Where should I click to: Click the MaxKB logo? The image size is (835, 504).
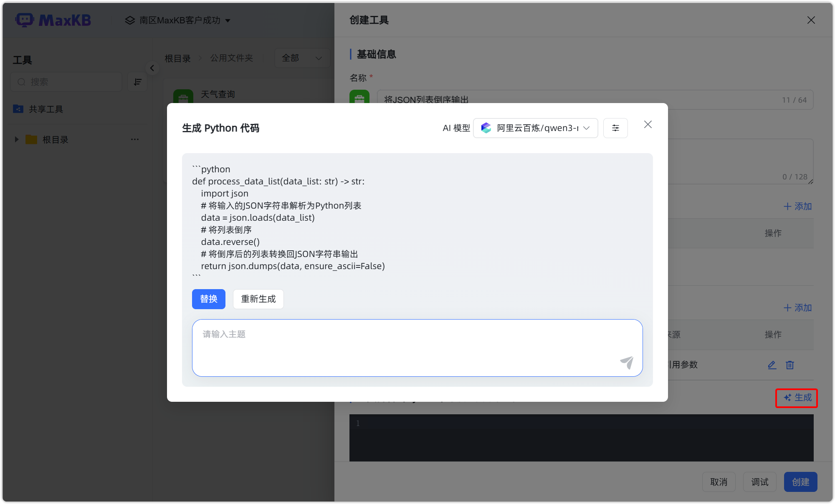pos(53,20)
